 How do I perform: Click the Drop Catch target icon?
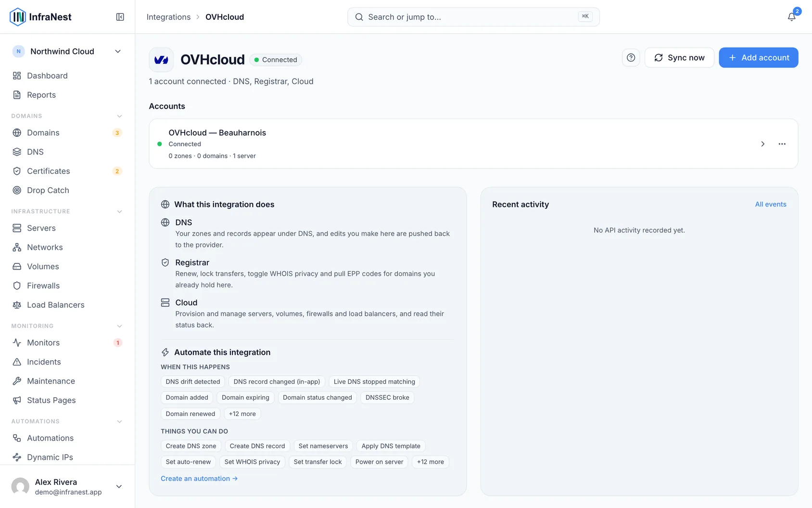(x=17, y=190)
